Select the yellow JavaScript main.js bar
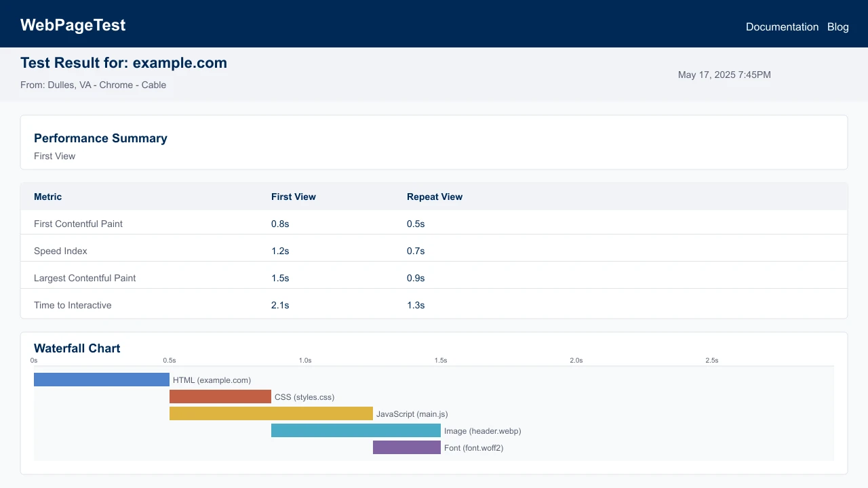 coord(271,413)
